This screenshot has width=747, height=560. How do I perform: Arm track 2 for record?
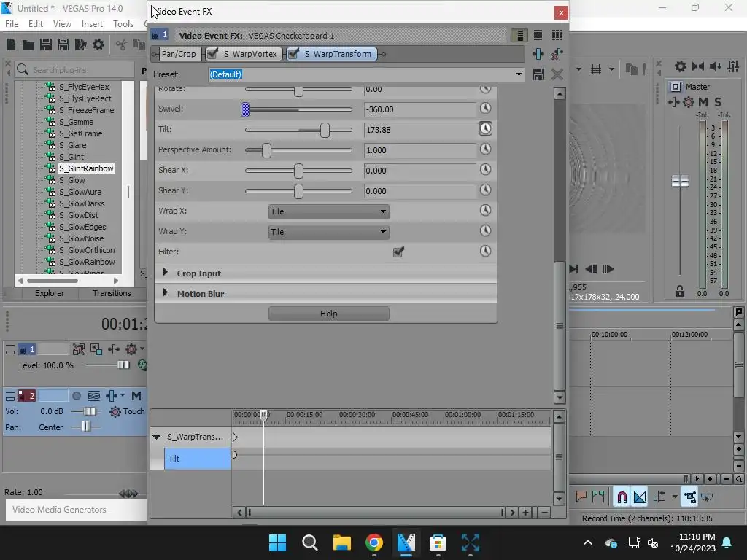(x=76, y=396)
